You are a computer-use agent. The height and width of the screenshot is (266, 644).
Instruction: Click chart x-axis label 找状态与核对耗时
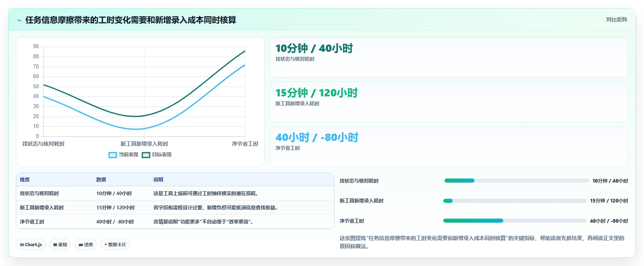point(43,144)
